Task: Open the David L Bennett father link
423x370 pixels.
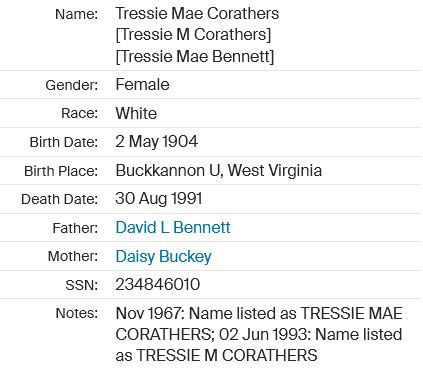Action: pos(173,228)
